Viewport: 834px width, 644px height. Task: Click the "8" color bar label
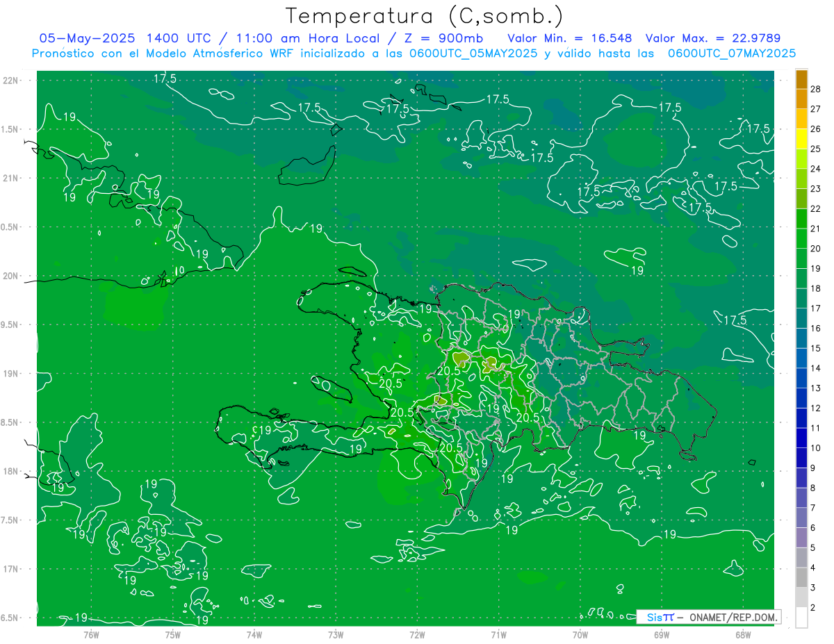pyautogui.click(x=813, y=488)
